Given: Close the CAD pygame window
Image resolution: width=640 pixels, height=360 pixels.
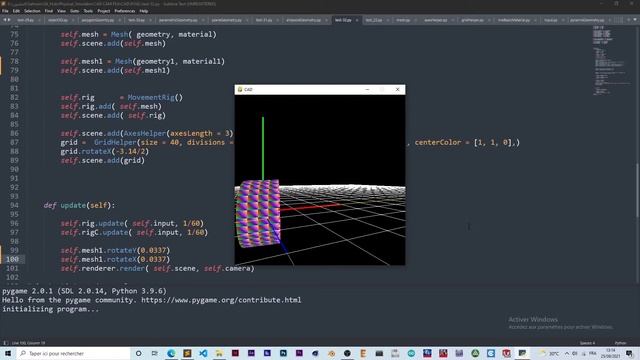Looking at the screenshot, I should [398, 89].
